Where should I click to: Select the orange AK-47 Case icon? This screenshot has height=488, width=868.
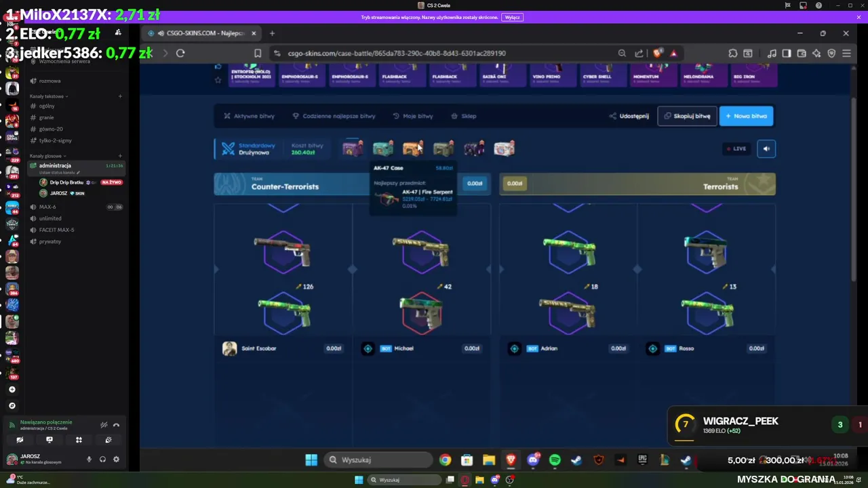[x=413, y=148]
